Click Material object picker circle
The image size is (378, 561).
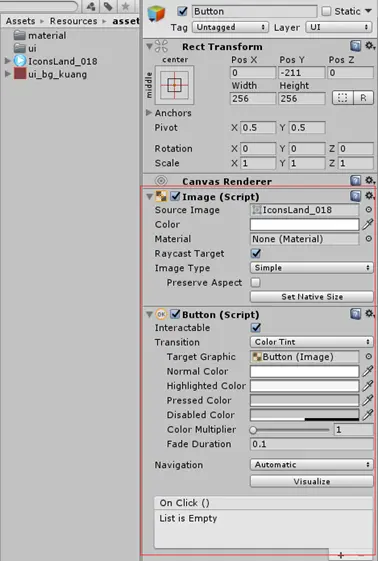[x=368, y=239]
